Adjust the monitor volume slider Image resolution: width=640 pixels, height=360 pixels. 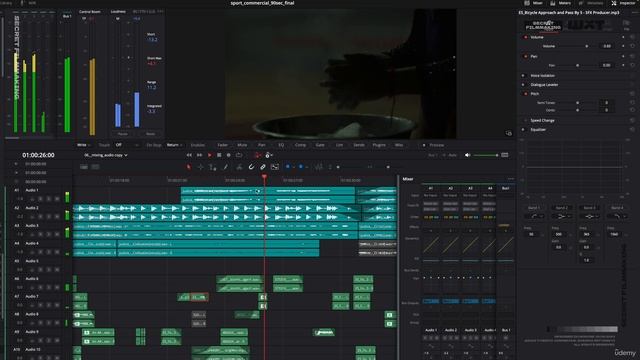tap(486, 155)
